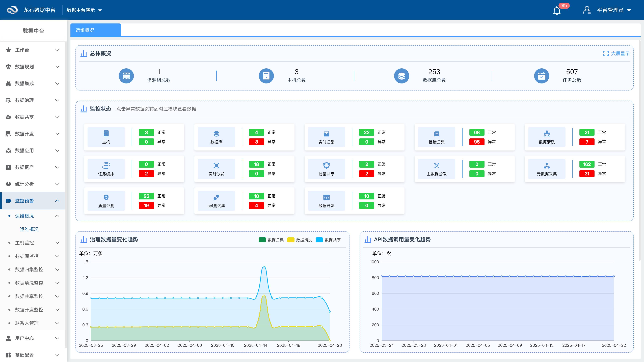Click the 主机 monitoring status icon
The width and height of the screenshot is (644, 362).
tap(106, 134)
